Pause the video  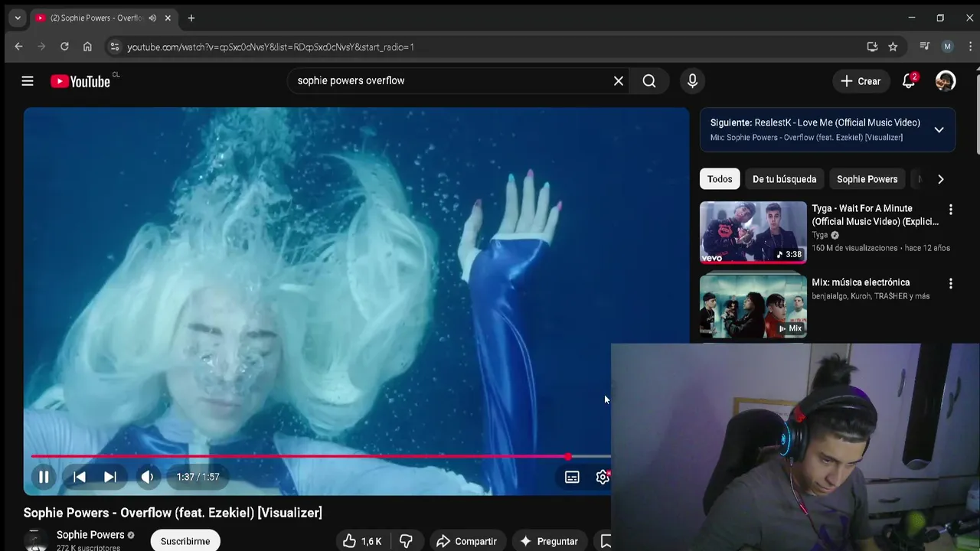pyautogui.click(x=44, y=477)
